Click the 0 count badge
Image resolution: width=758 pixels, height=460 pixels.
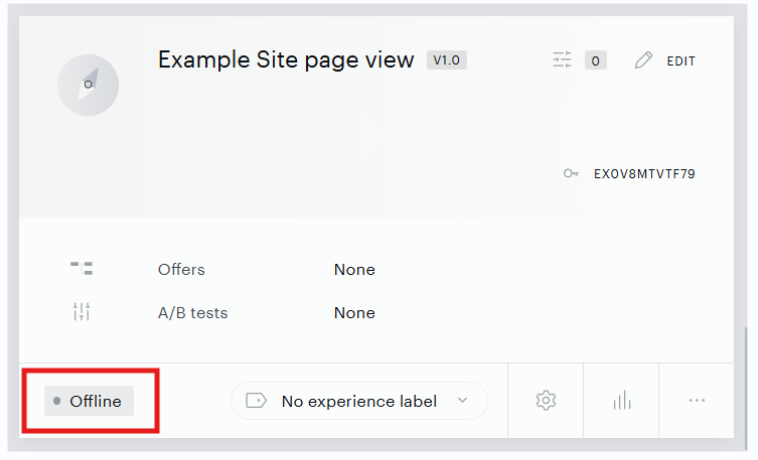point(596,60)
